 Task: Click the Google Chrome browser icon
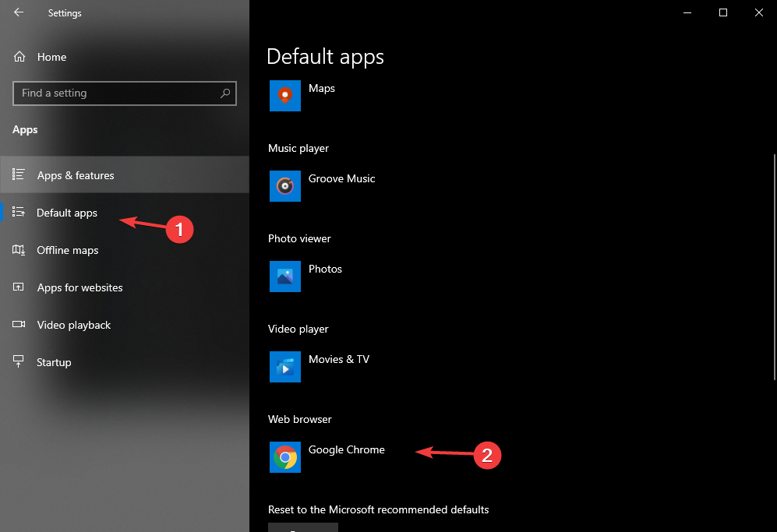pos(284,457)
